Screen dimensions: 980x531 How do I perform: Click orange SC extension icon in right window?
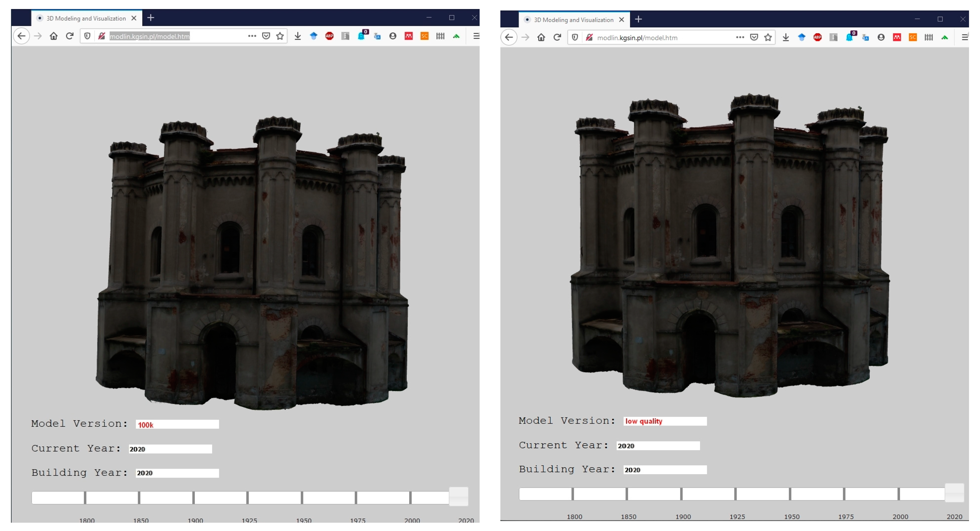coord(913,37)
